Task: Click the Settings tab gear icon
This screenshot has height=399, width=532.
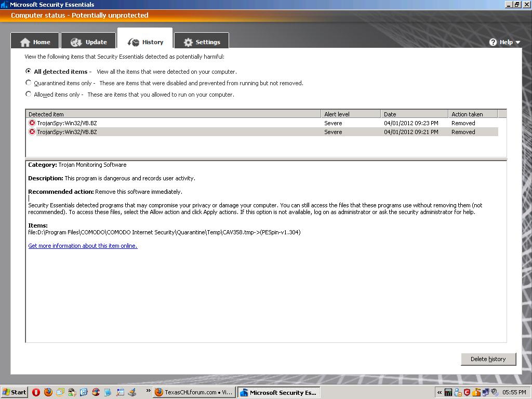Action: pyautogui.click(x=188, y=42)
